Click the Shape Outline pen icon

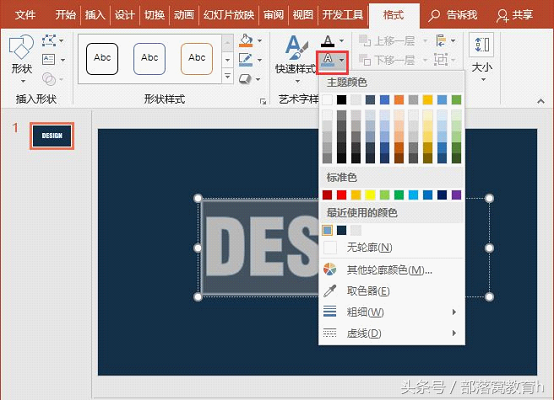(246, 59)
